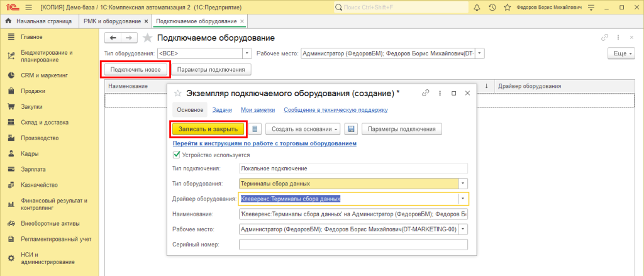The height and width of the screenshot is (276, 644).
Task: Open service settings icon near user name
Action: [591, 8]
